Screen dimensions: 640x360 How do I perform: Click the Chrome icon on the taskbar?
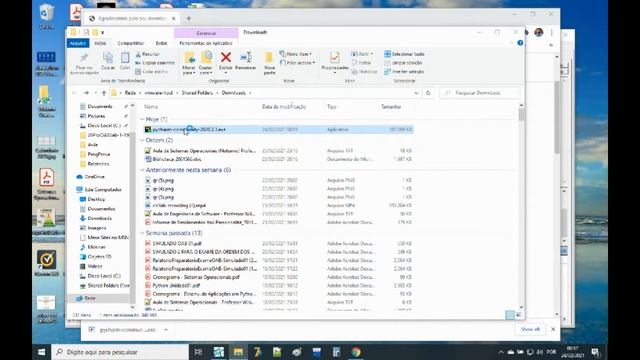[x=356, y=352]
